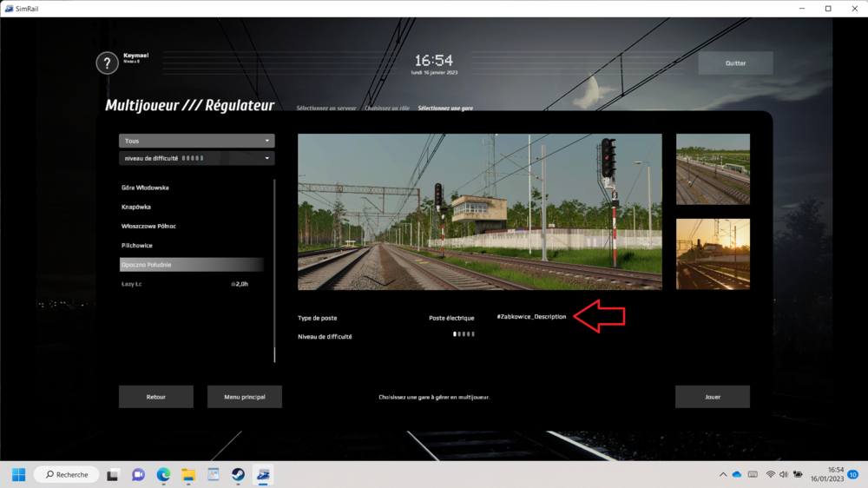Select the sunset station preview thumbnail
This screenshot has width=868, height=488.
pos(713,254)
